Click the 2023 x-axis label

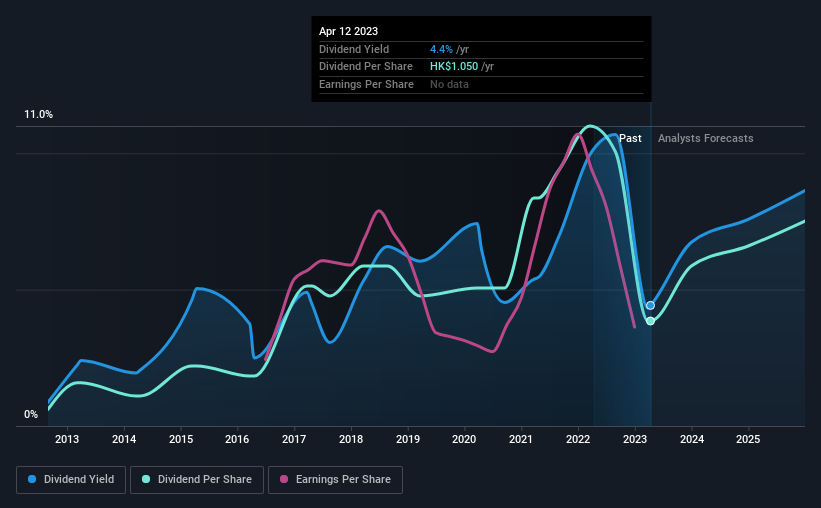[635, 439]
